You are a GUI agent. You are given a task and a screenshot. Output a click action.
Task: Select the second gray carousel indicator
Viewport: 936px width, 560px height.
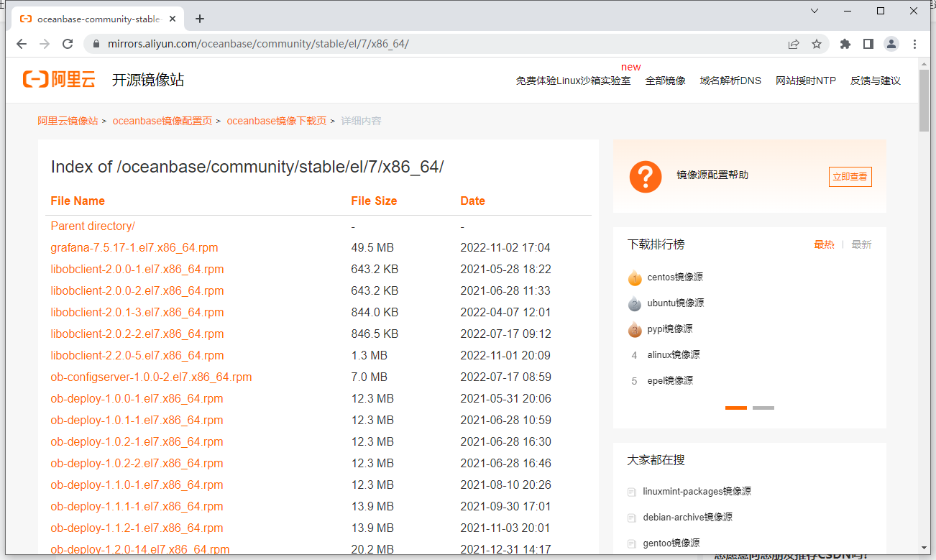[x=763, y=408]
